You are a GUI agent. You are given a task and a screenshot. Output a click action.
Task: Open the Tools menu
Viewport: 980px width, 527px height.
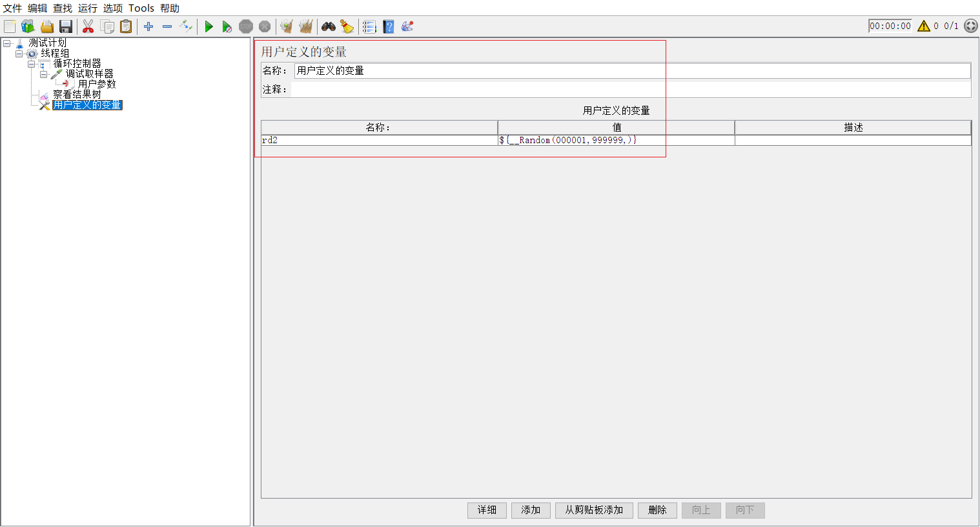tap(141, 8)
